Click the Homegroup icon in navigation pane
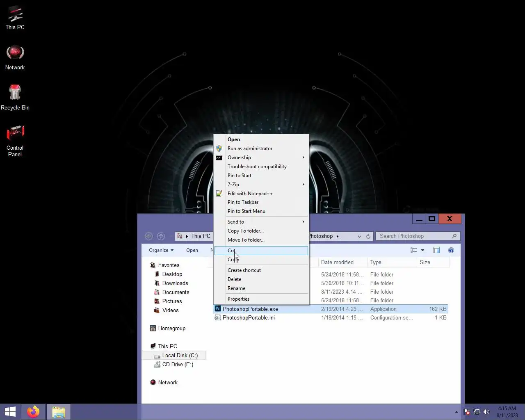 pos(153,328)
